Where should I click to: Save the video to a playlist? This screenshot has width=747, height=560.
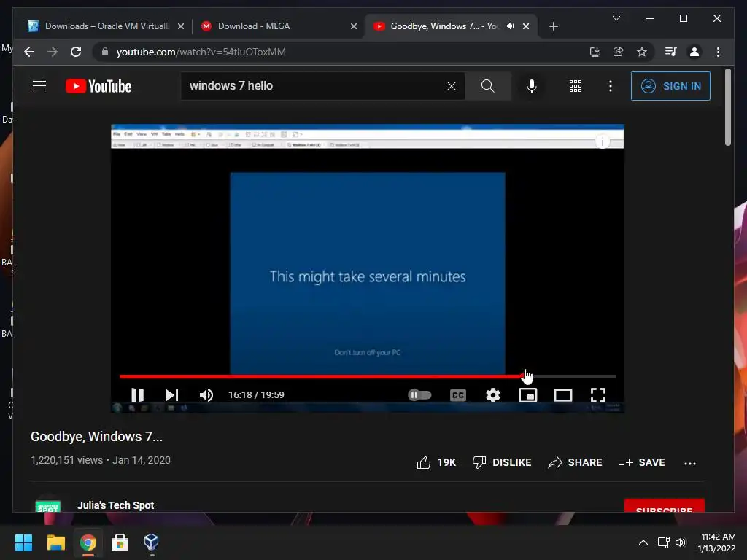click(x=641, y=462)
